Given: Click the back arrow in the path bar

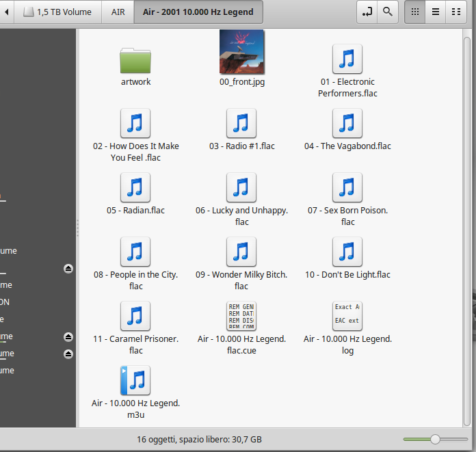Looking at the screenshot, I should (7, 12).
